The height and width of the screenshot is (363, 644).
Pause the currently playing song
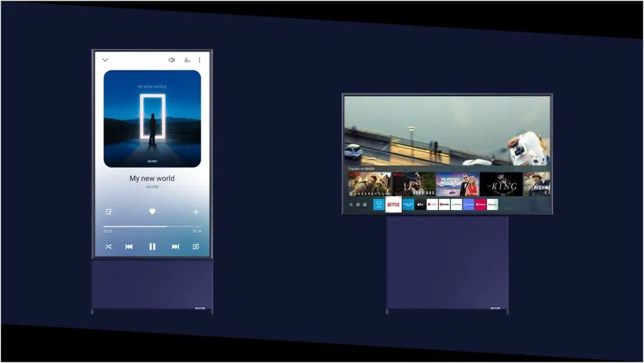click(151, 247)
